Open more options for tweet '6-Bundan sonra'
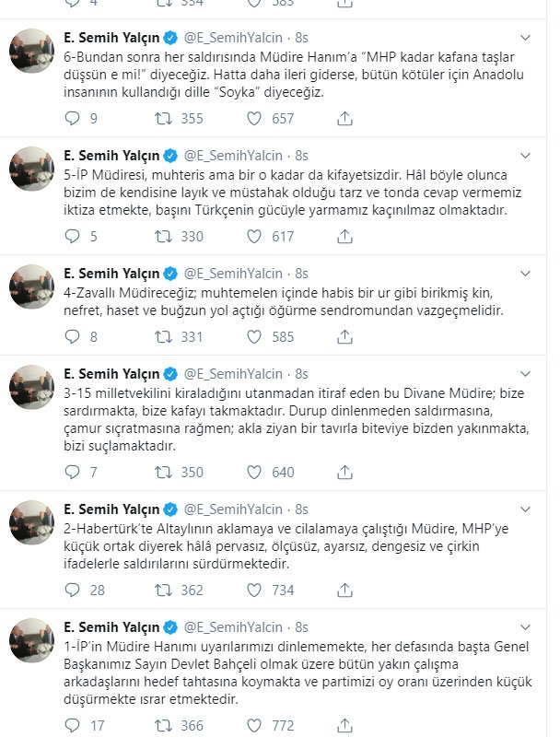This screenshot has width=560, height=737. tap(525, 38)
